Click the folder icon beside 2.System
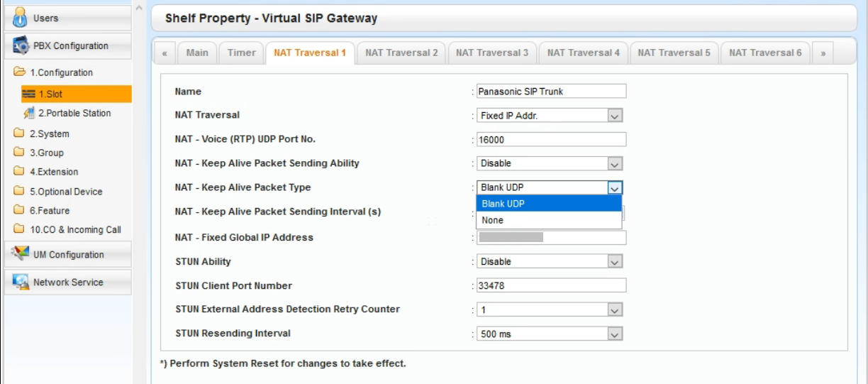The height and width of the screenshot is (384, 868). [19, 133]
